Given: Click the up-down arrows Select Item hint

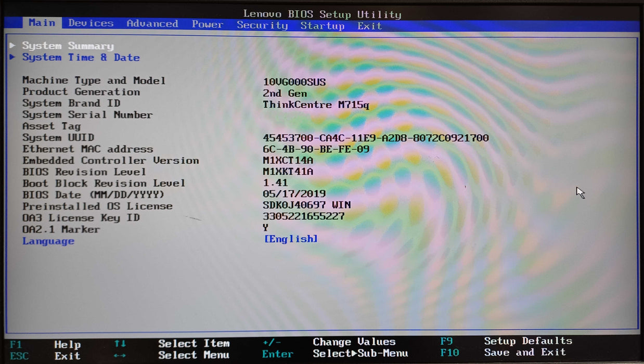Looking at the screenshot, I should point(172,344).
